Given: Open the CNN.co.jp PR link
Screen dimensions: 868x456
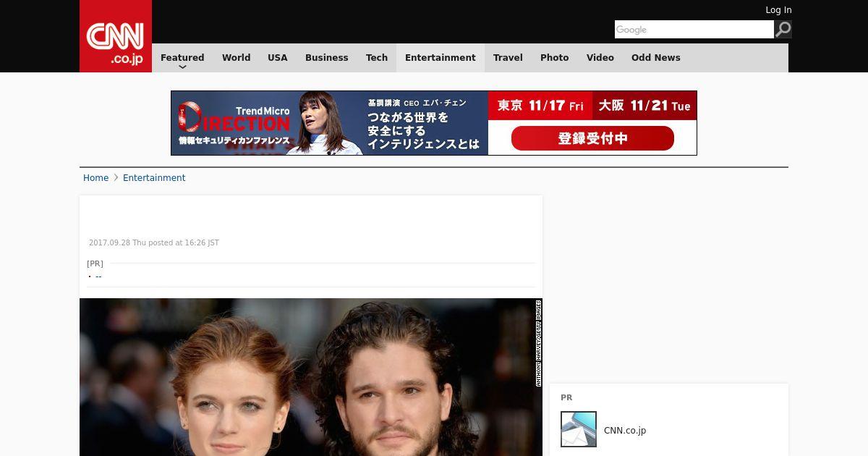Looking at the screenshot, I should click(625, 431).
